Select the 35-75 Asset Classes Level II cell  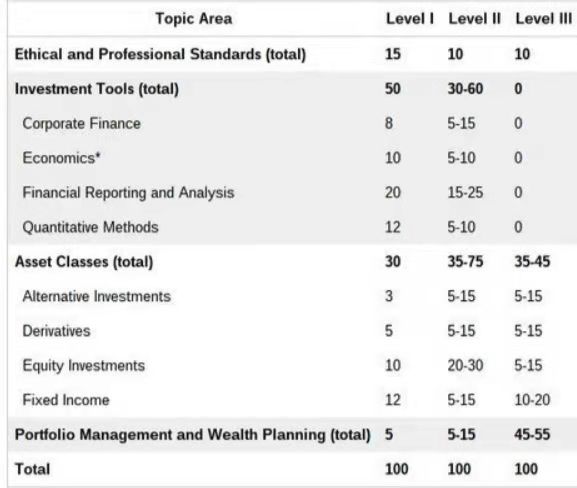coord(465,262)
